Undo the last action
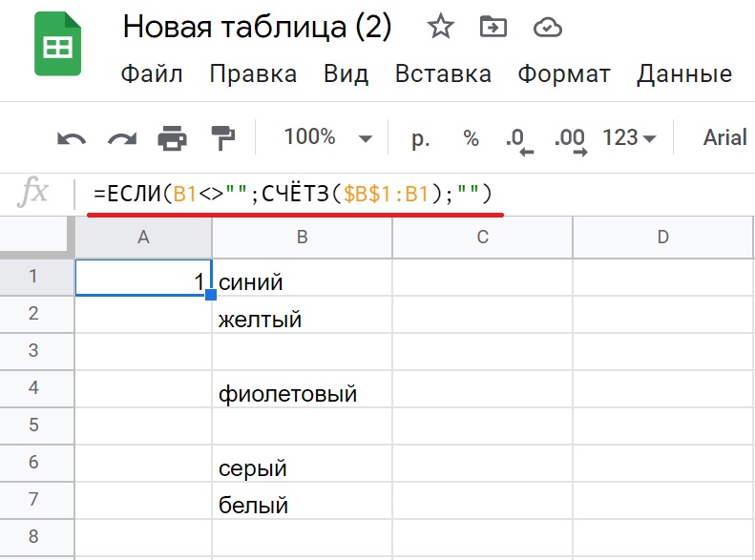 pos(72,138)
